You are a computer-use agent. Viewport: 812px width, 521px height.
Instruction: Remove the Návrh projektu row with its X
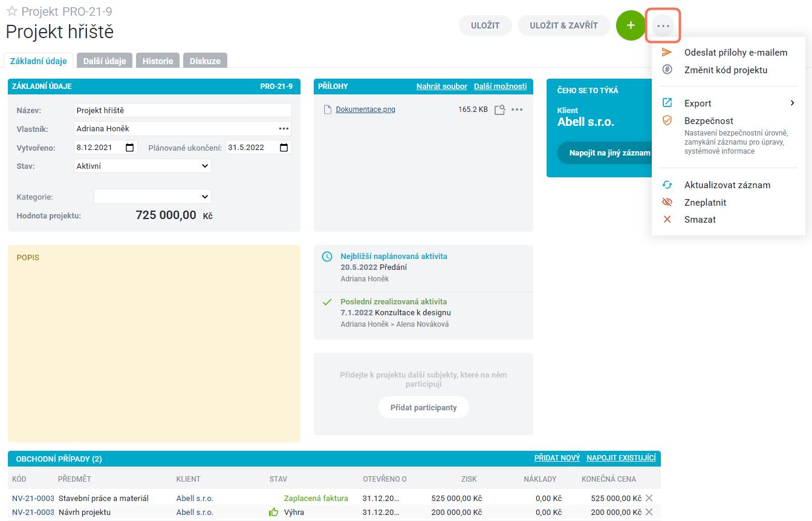649,512
